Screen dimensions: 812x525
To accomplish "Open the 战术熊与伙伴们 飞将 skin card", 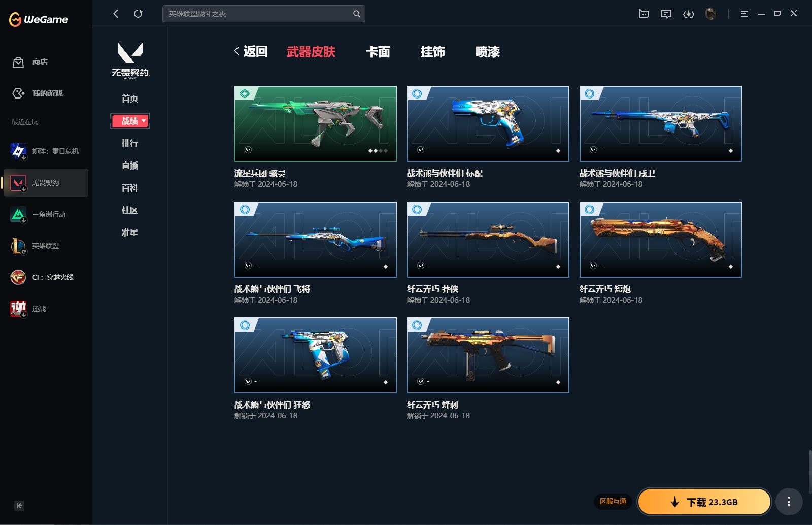I will click(315, 240).
